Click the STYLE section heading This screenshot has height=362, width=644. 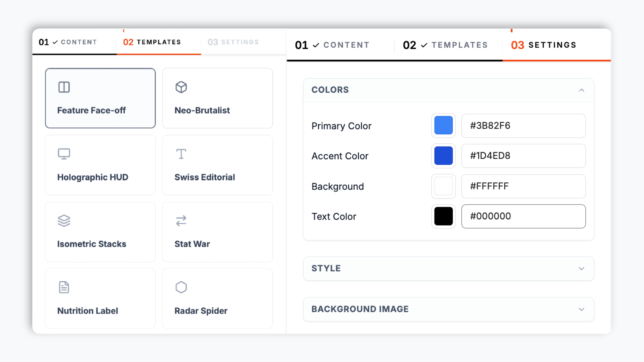[326, 268]
